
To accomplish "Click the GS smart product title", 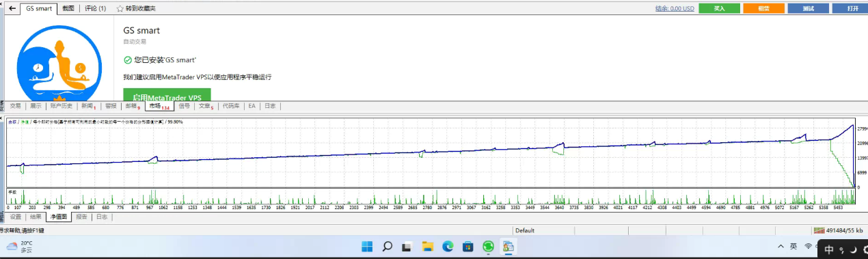I will [x=141, y=31].
